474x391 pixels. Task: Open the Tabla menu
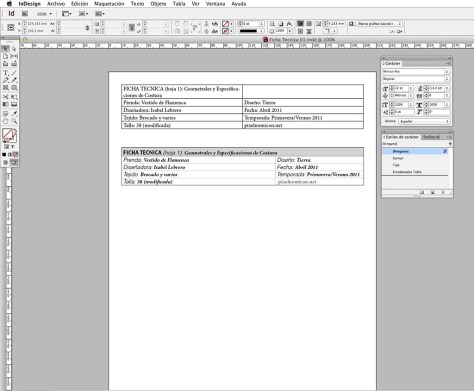click(179, 4)
